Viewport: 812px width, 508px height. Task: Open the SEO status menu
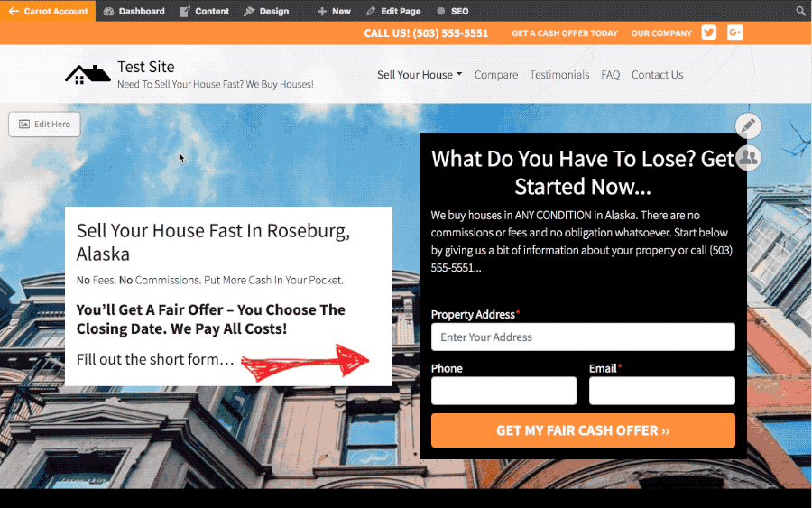pyautogui.click(x=453, y=11)
